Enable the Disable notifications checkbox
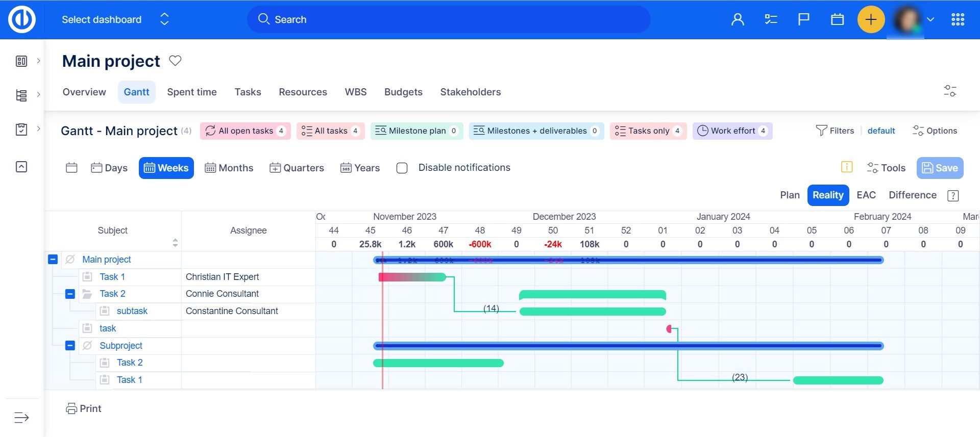Viewport: 980px width, 437px height. click(402, 168)
